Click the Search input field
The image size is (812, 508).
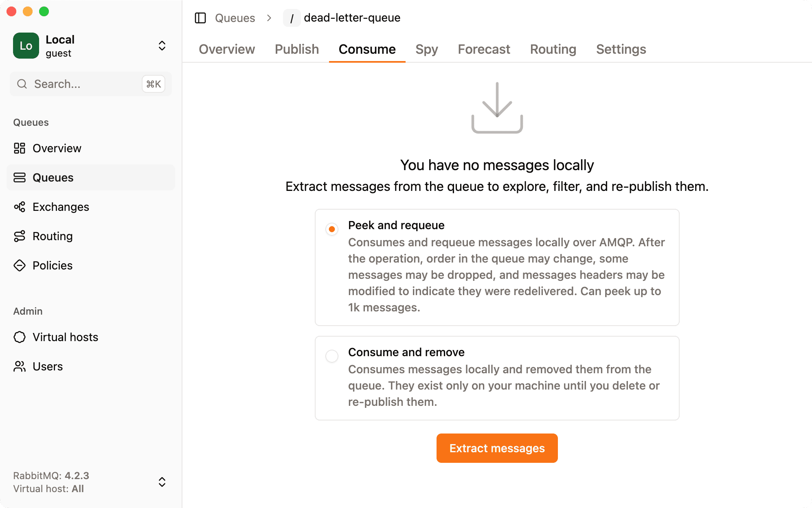(81, 84)
